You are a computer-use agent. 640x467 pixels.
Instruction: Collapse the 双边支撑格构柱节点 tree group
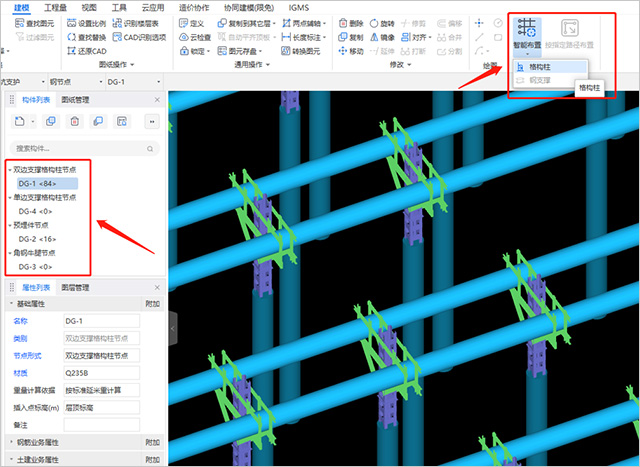pyautogui.click(x=10, y=170)
